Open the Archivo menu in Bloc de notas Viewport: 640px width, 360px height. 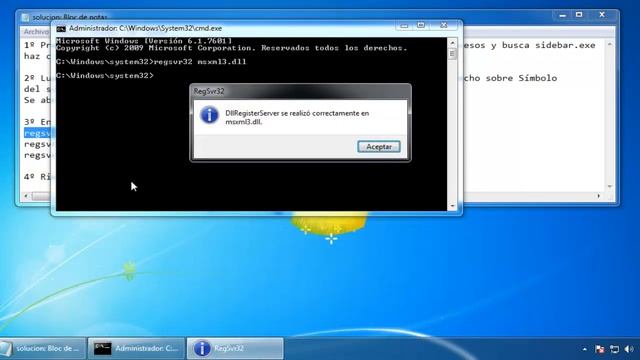coord(36,31)
